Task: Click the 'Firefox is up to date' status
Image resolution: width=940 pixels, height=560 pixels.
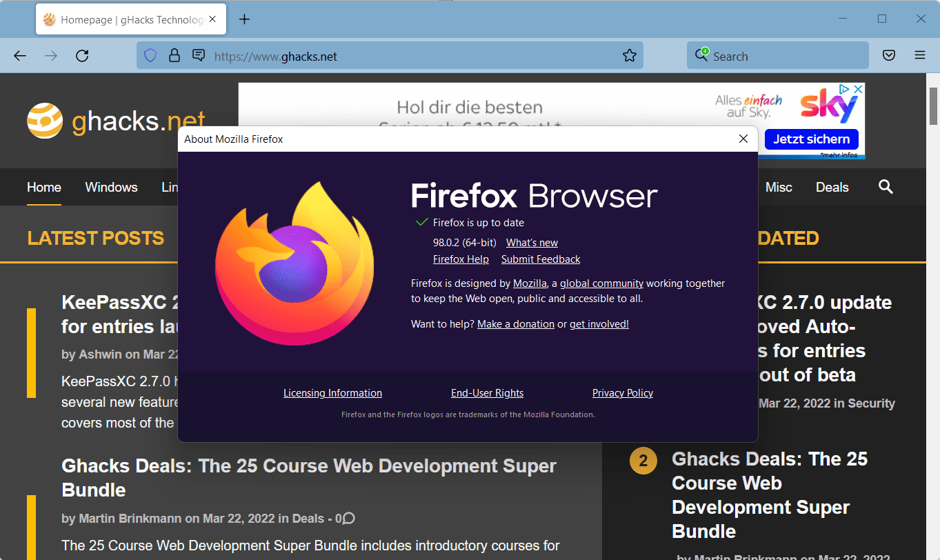Action: (479, 223)
